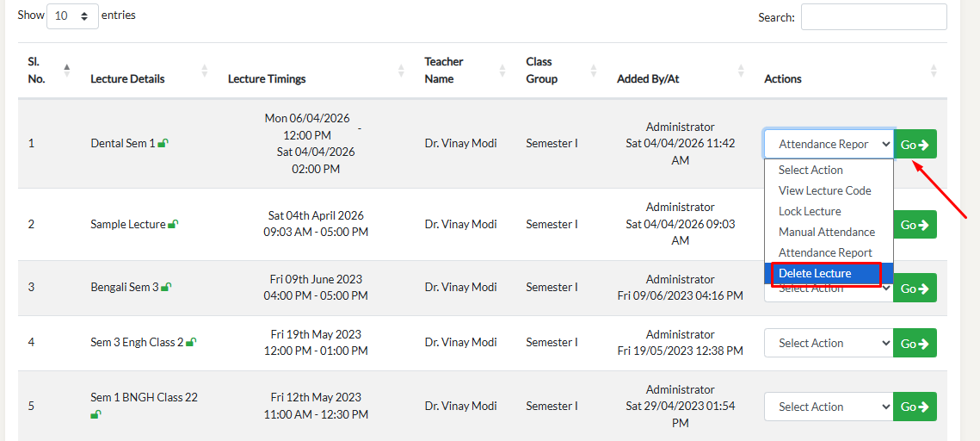Image resolution: width=980 pixels, height=441 pixels.
Task: Select Manual Attendance option in list
Action: coord(826,232)
